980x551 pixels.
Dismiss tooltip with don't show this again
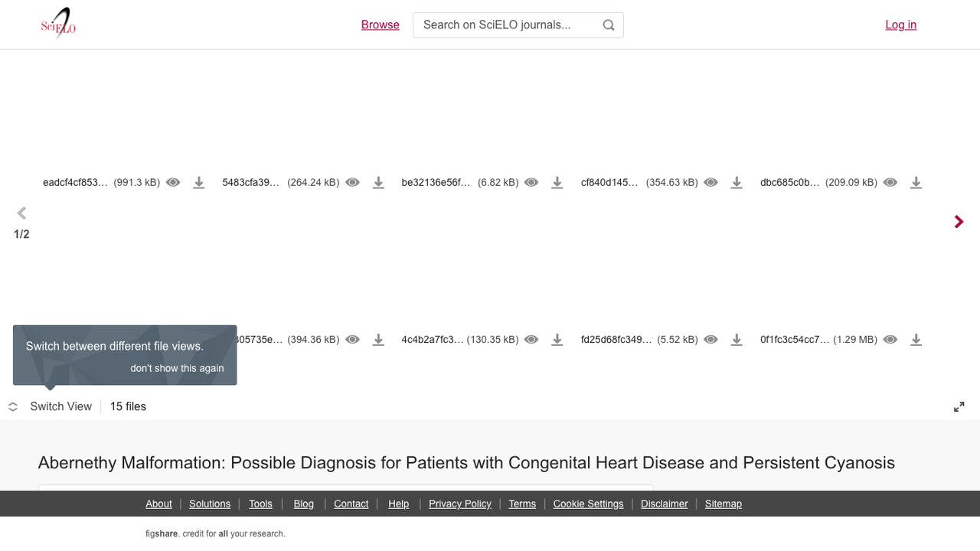[x=177, y=368]
